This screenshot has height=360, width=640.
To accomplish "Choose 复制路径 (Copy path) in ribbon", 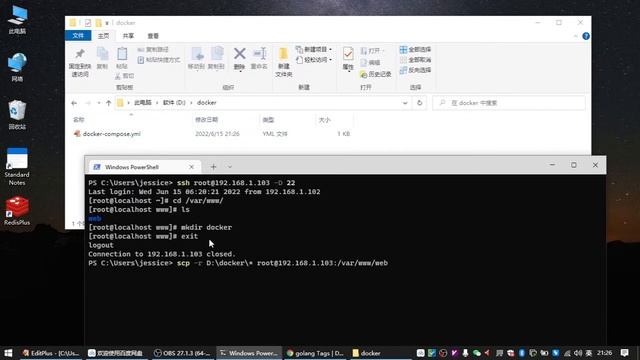I will pyautogui.click(x=153, y=50).
